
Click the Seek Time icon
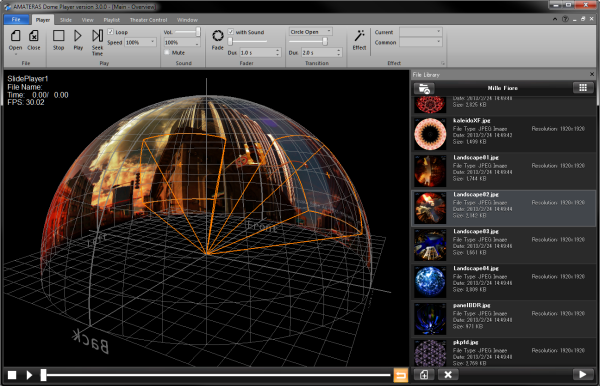(97, 36)
